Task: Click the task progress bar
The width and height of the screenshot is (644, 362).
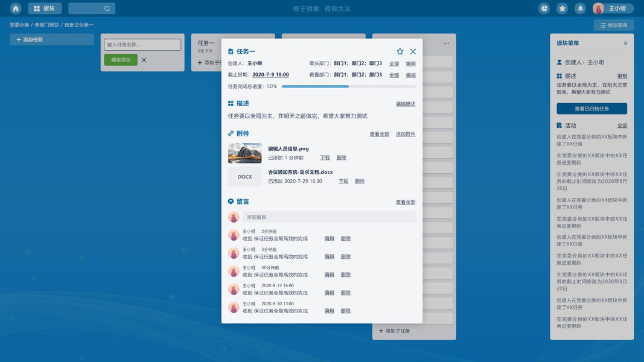Action: 349,87
